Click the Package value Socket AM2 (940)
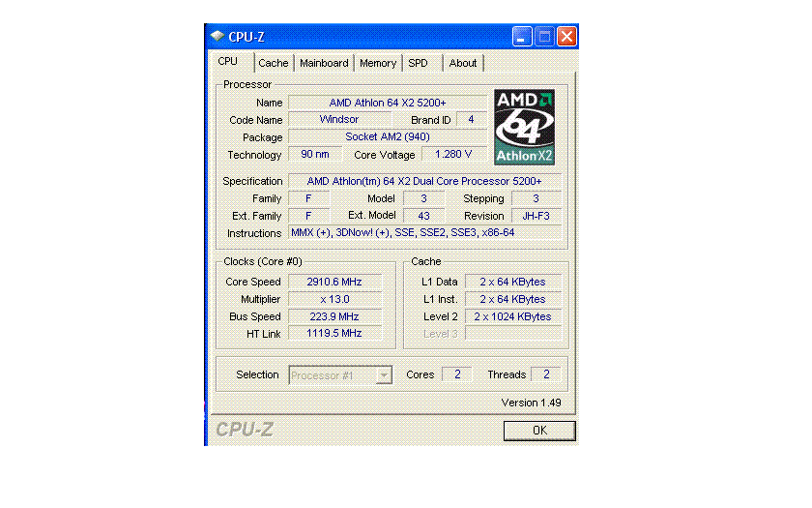This screenshot has height=508, width=812. click(388, 136)
